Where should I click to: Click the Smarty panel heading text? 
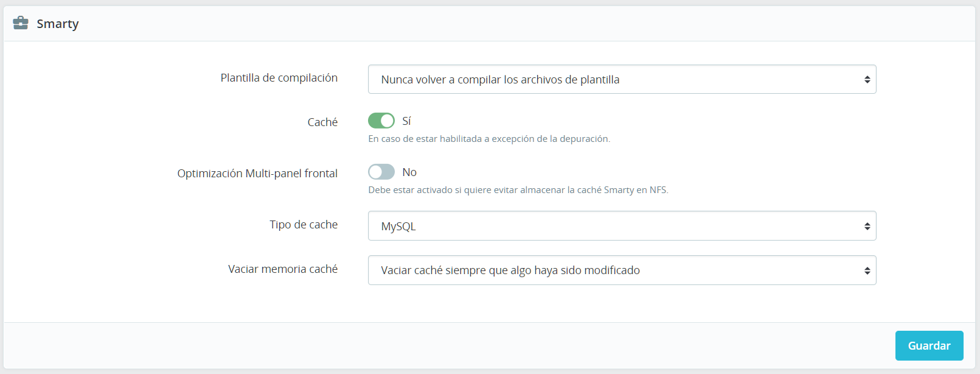58,24
